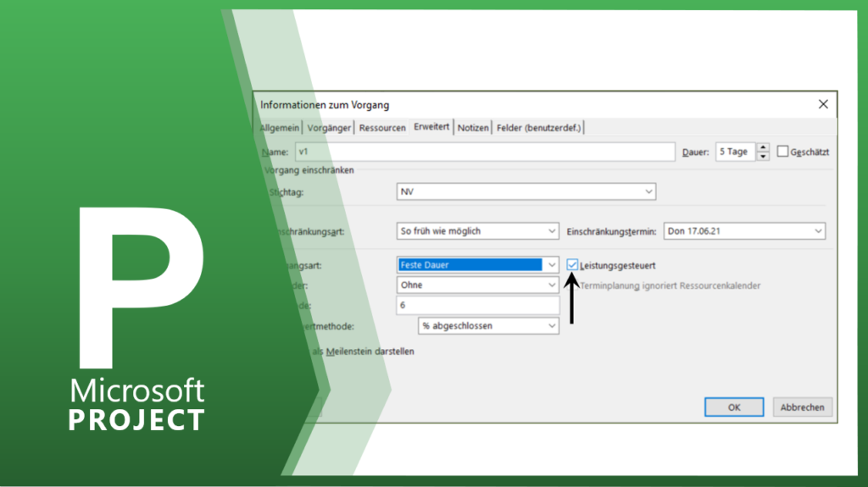The image size is (868, 487).
Task: Open the Einschränkungstermin date dropdown
Action: [x=744, y=230]
